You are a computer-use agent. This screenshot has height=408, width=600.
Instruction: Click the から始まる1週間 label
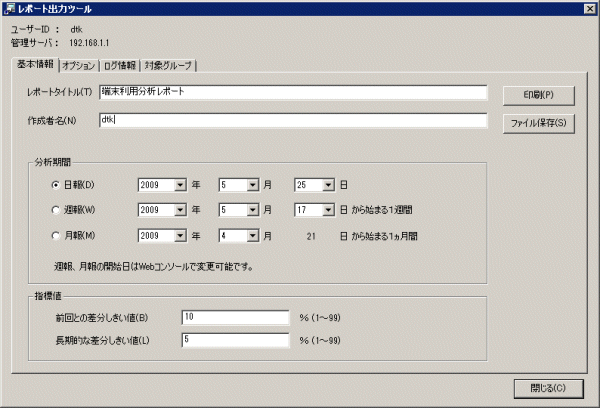[382, 210]
